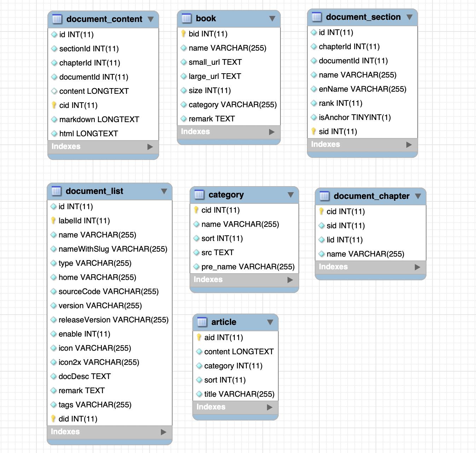Collapse the book table using header arrow

272,18
